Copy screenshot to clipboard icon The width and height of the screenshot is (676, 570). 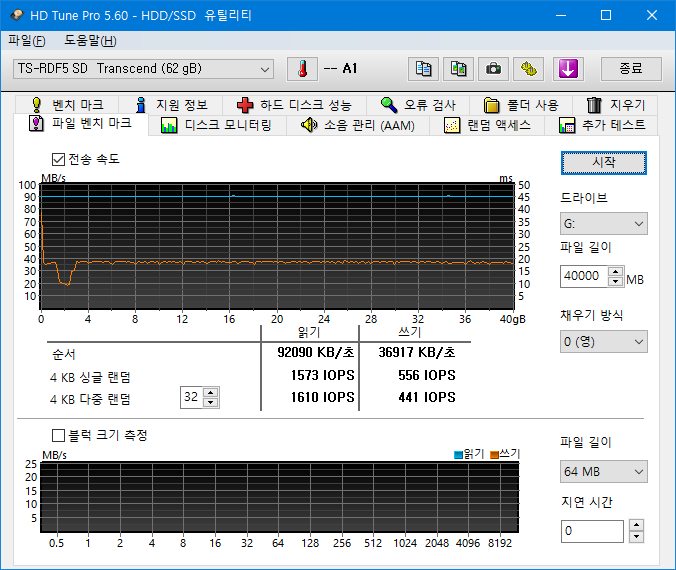(458, 69)
